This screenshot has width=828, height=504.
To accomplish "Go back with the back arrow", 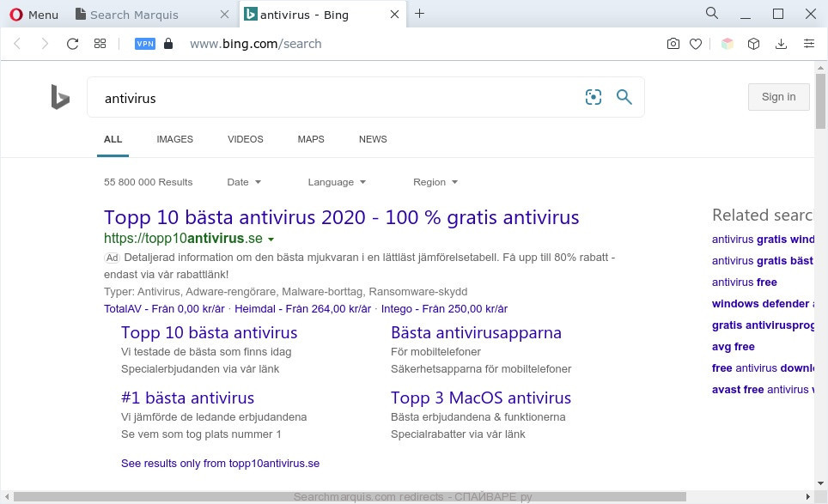I will (17, 44).
